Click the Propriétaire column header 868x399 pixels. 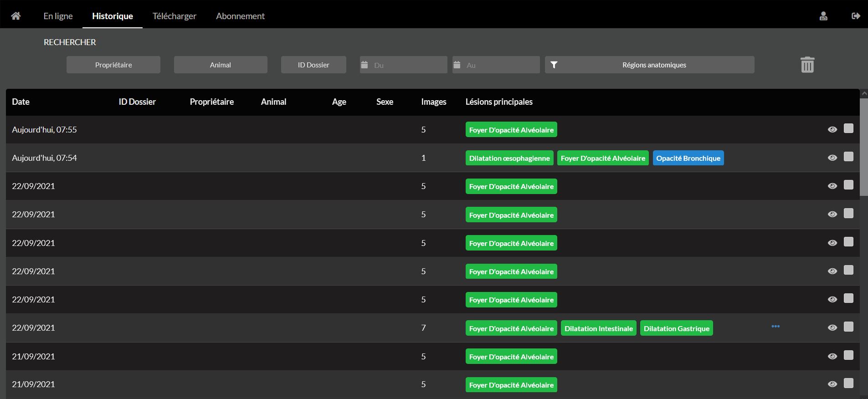pyautogui.click(x=212, y=102)
